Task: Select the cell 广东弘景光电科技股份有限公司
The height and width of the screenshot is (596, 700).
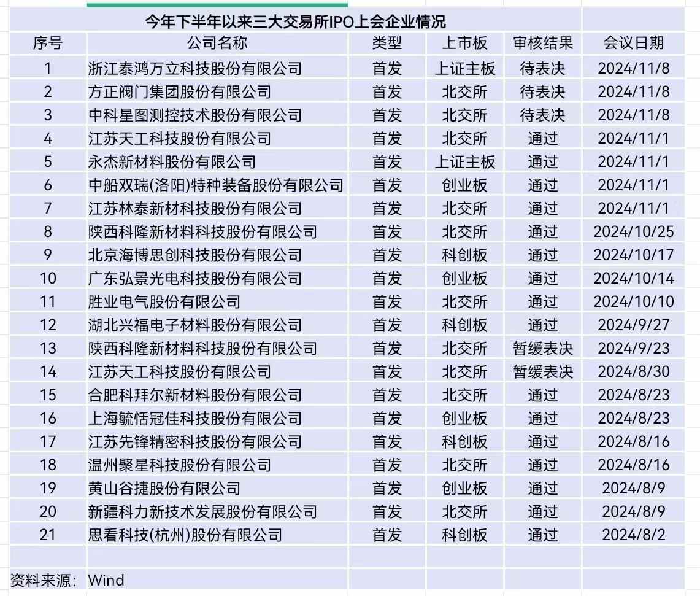Action: click(217, 278)
